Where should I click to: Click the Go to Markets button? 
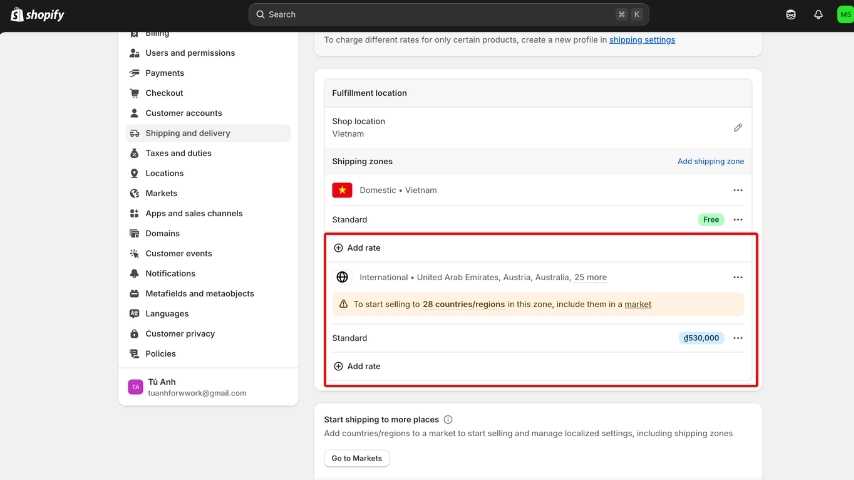(357, 458)
